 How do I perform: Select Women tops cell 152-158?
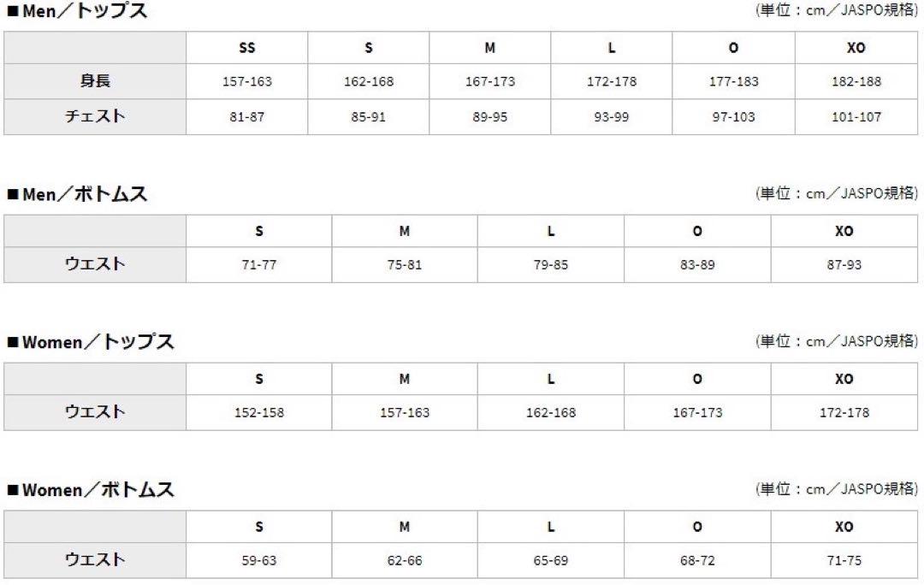click(x=258, y=412)
